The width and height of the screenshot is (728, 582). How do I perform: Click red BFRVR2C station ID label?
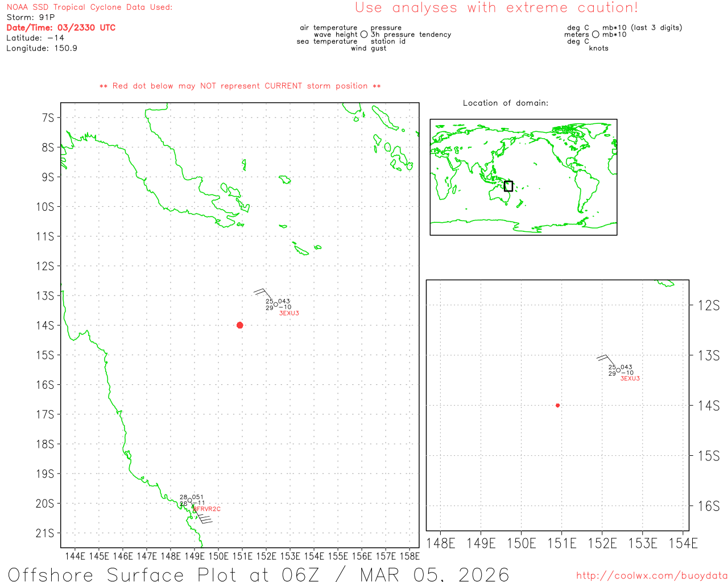(207, 509)
